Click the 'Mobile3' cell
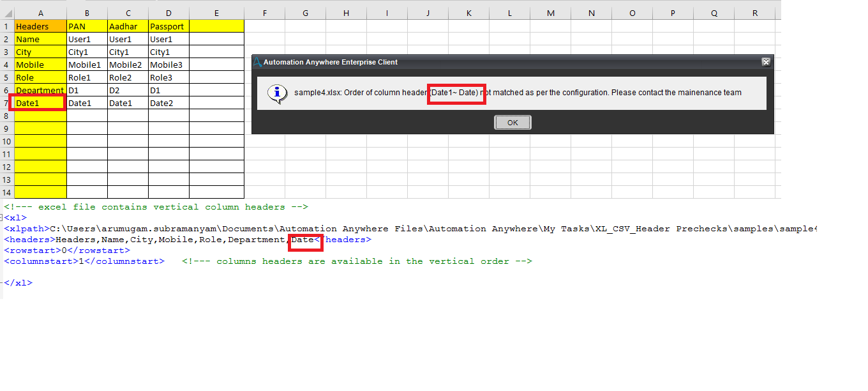Image resolution: width=868 pixels, height=391 pixels. click(168, 65)
